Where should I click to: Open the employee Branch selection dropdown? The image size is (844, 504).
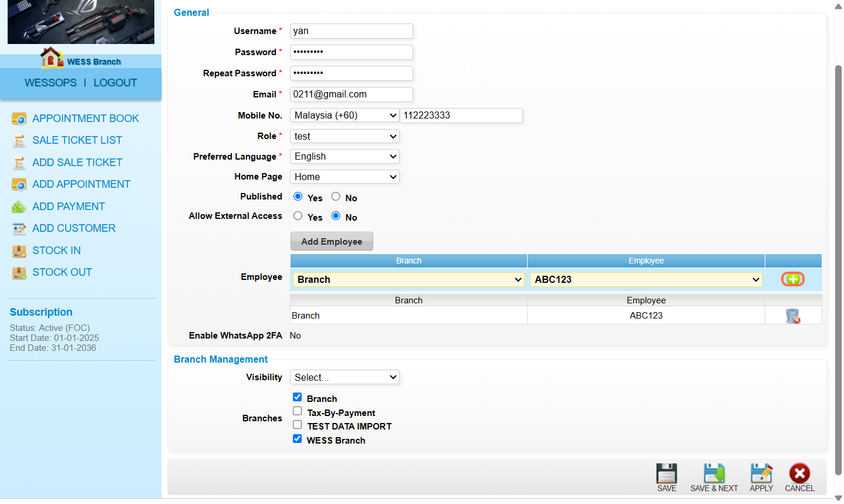(x=409, y=280)
